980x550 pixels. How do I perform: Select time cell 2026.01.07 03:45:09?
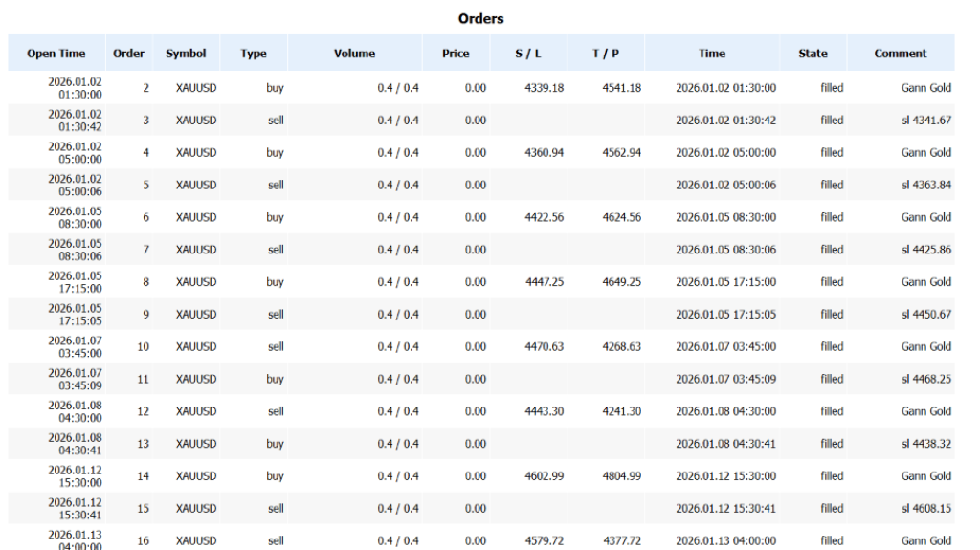click(725, 379)
